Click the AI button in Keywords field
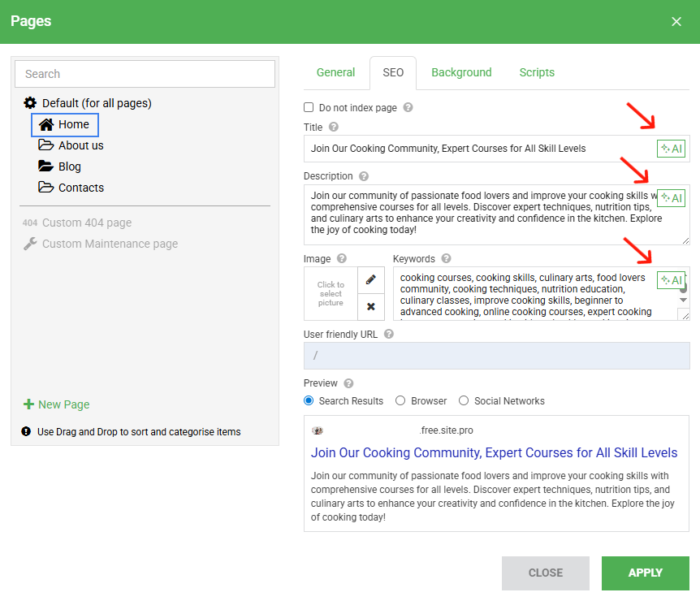Screen dimensions: 700x601 tap(672, 280)
